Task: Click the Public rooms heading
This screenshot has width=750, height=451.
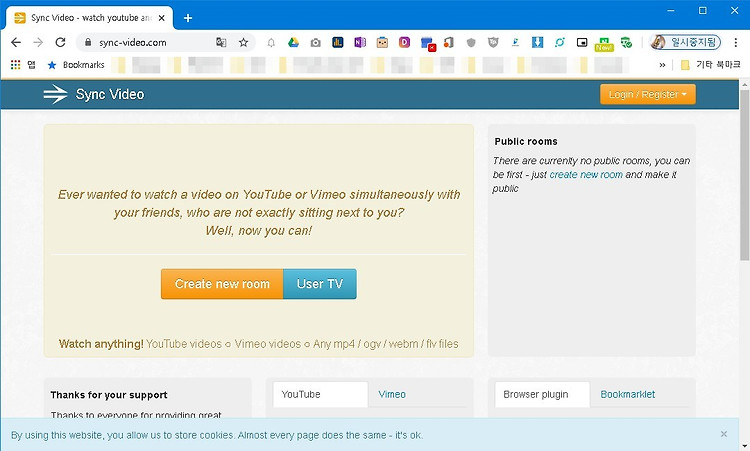Action: tap(526, 142)
